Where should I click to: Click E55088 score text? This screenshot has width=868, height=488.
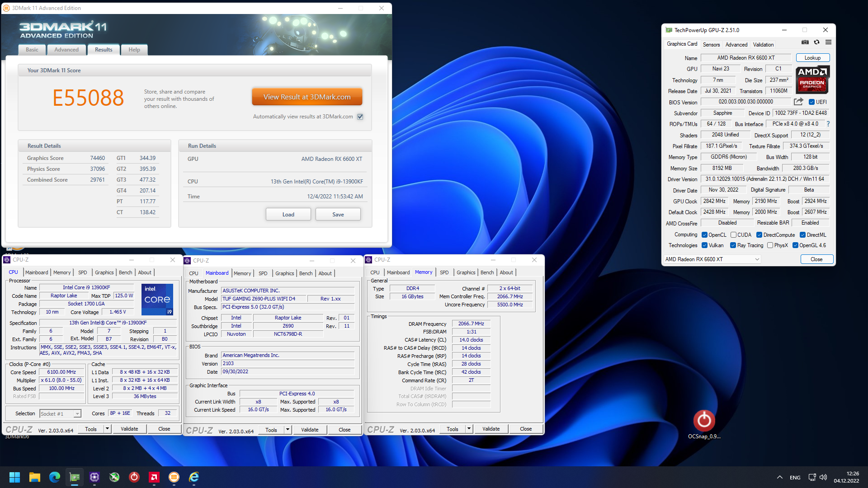(88, 98)
